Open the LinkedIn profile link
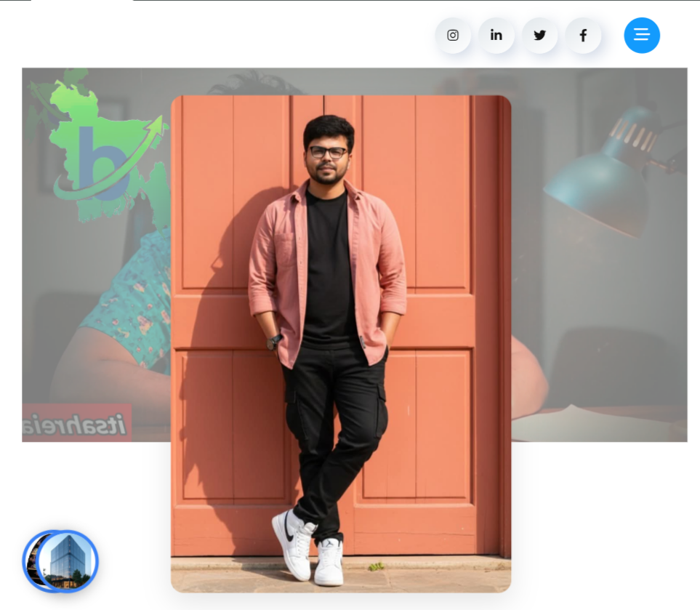Viewport: 700px width, 610px height. pyautogui.click(x=496, y=36)
